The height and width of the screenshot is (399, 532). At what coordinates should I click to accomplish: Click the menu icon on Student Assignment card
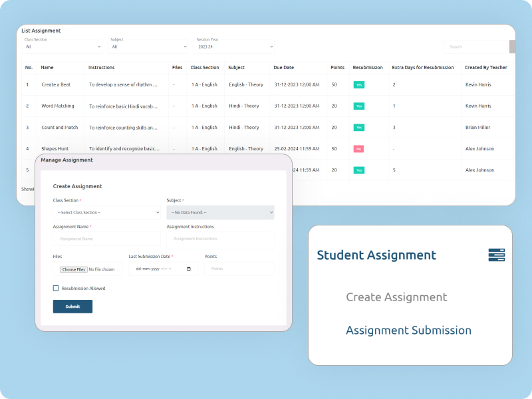click(496, 255)
